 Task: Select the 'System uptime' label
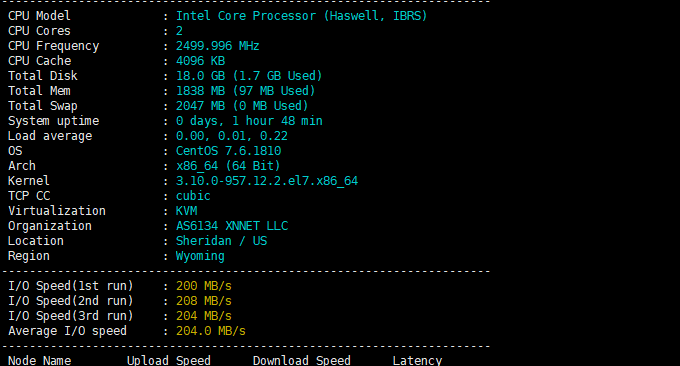53,121
